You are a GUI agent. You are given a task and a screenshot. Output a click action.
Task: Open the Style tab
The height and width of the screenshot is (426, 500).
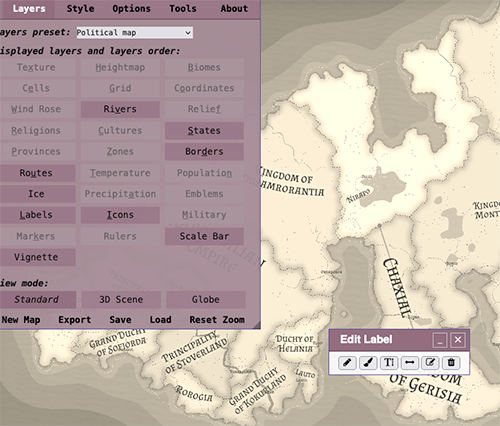click(80, 9)
